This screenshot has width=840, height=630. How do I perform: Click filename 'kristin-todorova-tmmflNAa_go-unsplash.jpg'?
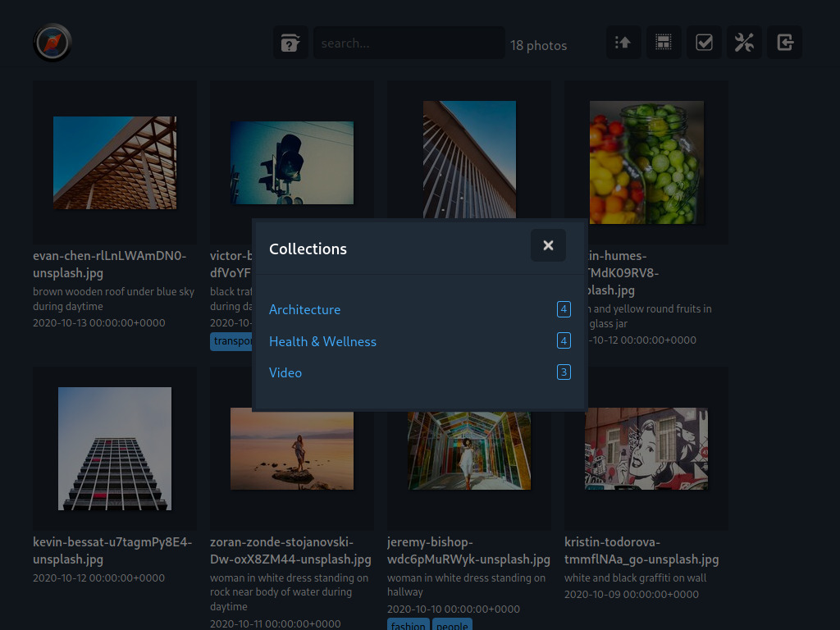pyautogui.click(x=641, y=550)
